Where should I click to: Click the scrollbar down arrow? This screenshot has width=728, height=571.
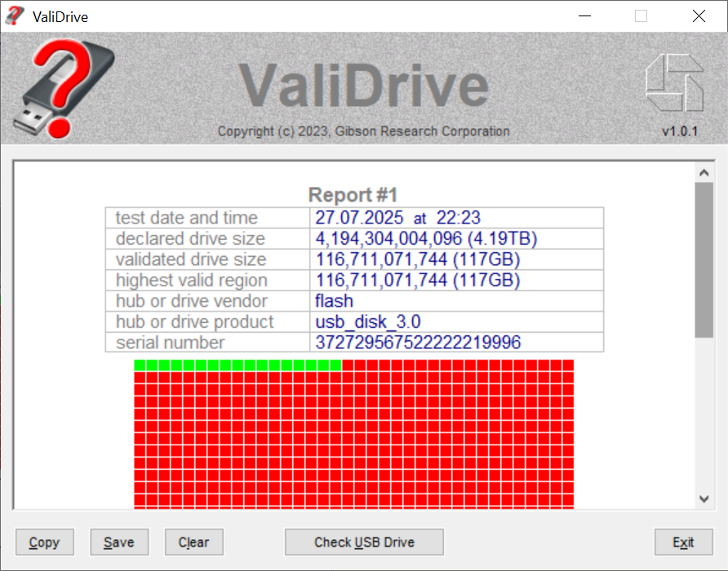(x=704, y=499)
